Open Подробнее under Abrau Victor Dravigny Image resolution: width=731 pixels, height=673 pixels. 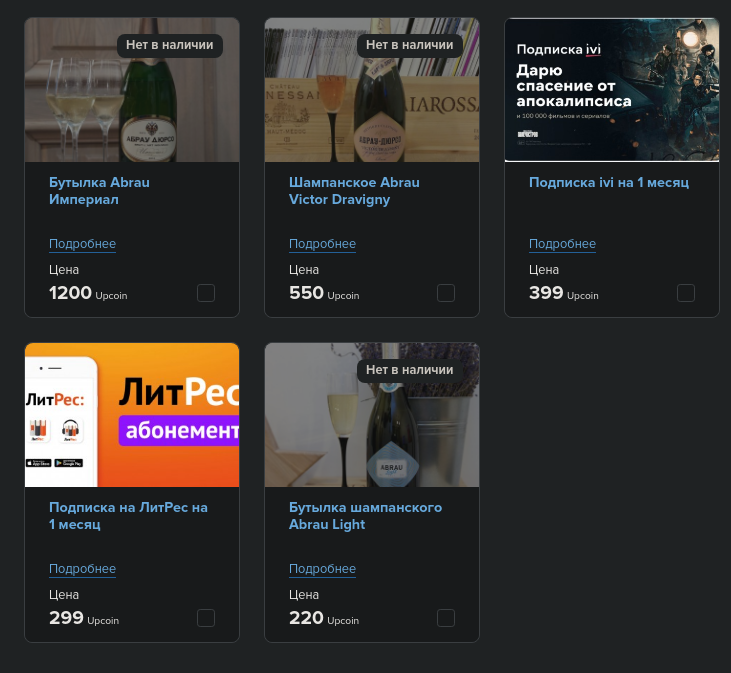(x=323, y=244)
